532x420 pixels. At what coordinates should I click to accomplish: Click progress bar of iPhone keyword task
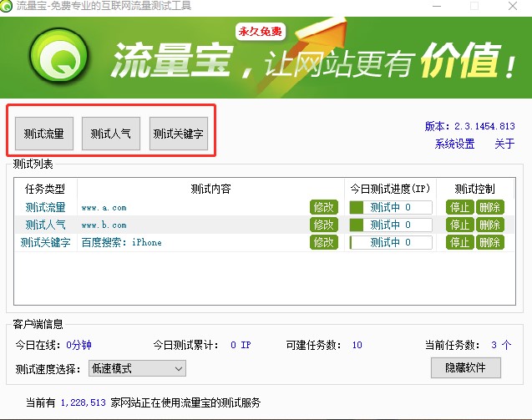(391, 243)
